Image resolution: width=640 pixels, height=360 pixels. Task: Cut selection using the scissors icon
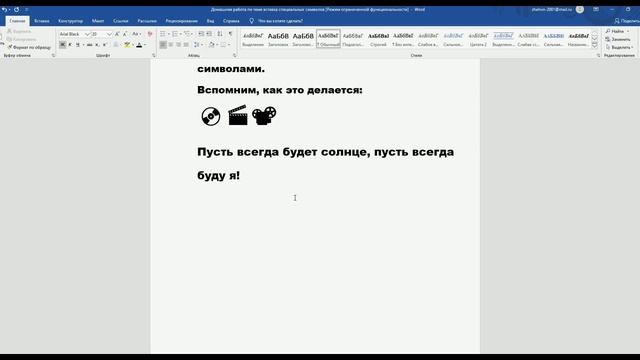click(x=10, y=31)
